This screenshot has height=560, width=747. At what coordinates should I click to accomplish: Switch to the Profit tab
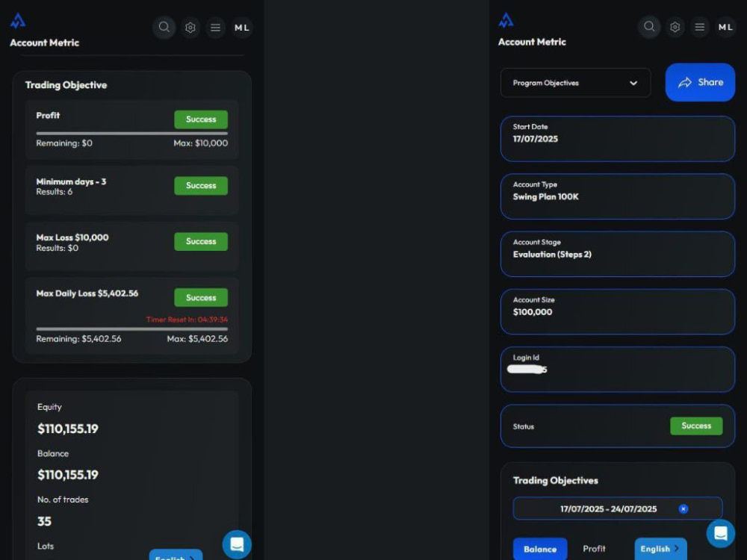594,549
